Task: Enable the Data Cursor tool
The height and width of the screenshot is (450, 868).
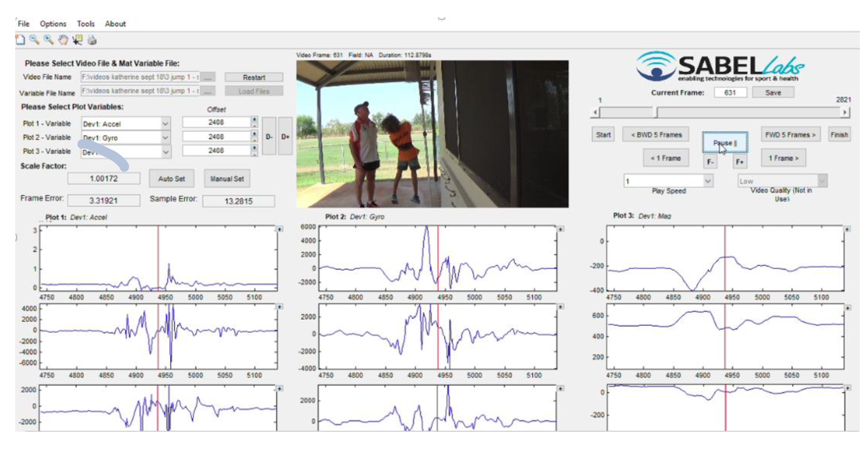Action: click(x=78, y=40)
